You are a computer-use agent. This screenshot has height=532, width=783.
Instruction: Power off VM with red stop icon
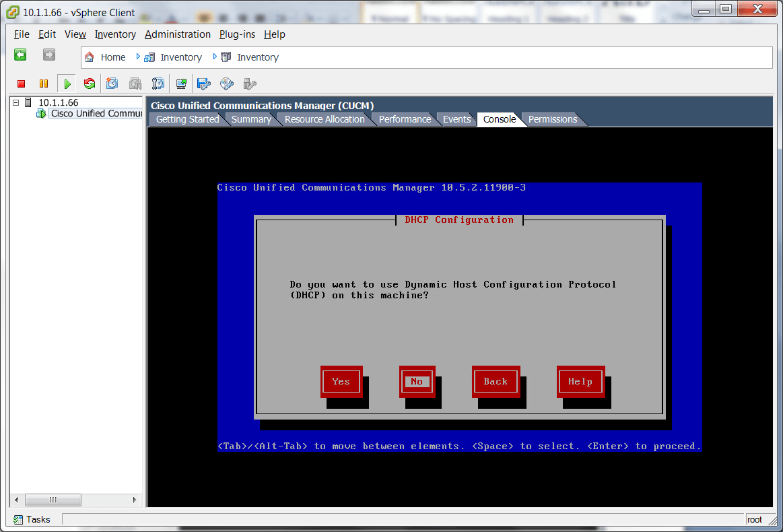[x=21, y=84]
